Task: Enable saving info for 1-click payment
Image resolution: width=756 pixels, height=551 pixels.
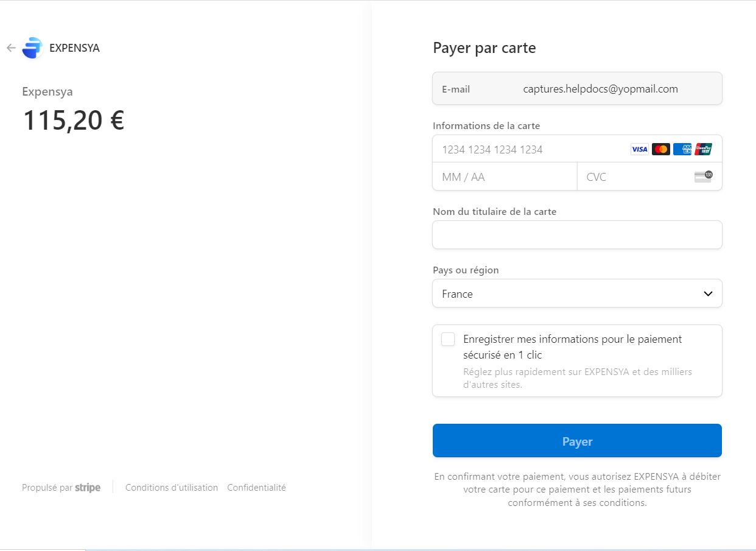Action: (x=448, y=339)
